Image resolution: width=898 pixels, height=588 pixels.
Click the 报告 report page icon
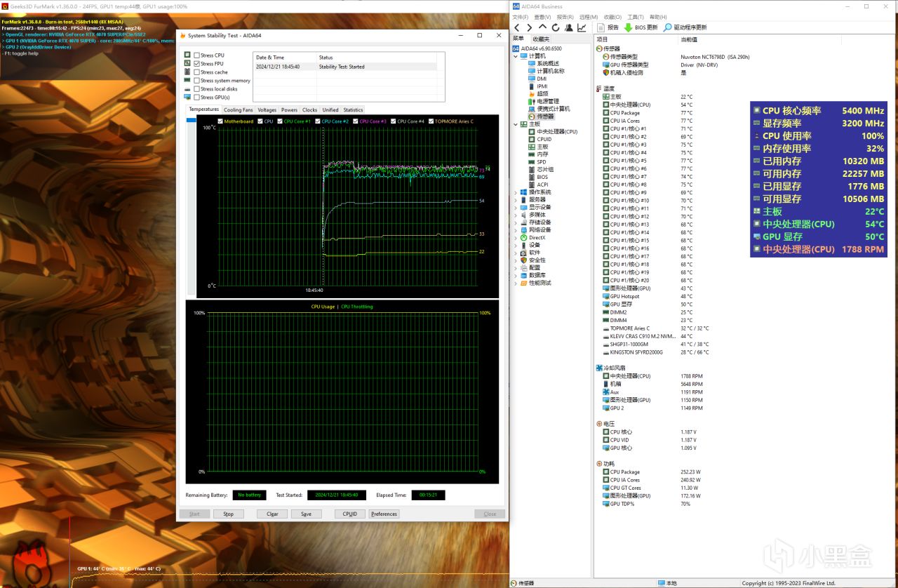[601, 27]
